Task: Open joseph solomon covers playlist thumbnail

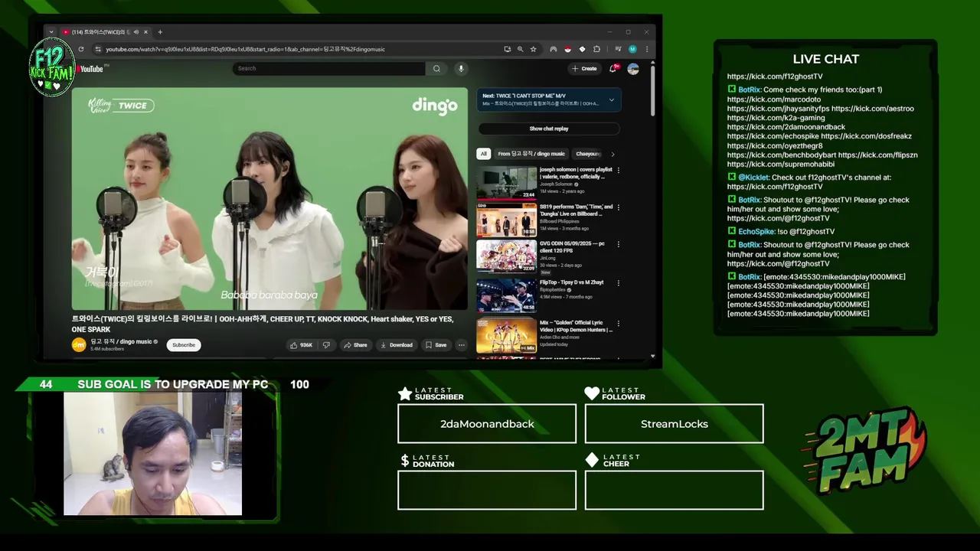Action: click(507, 182)
